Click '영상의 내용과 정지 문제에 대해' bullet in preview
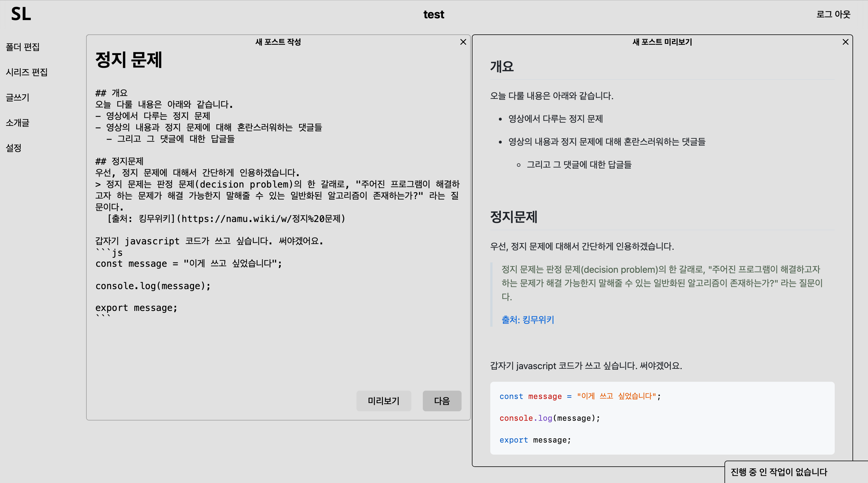 pos(607,142)
